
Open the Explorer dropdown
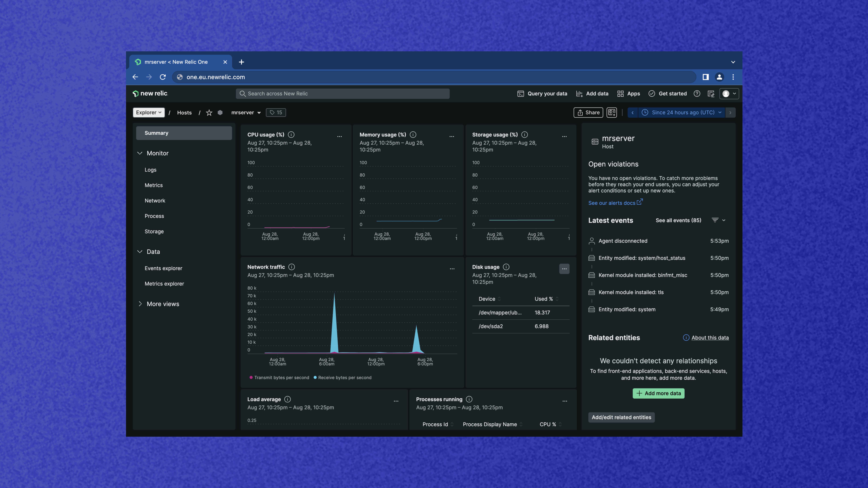(149, 112)
